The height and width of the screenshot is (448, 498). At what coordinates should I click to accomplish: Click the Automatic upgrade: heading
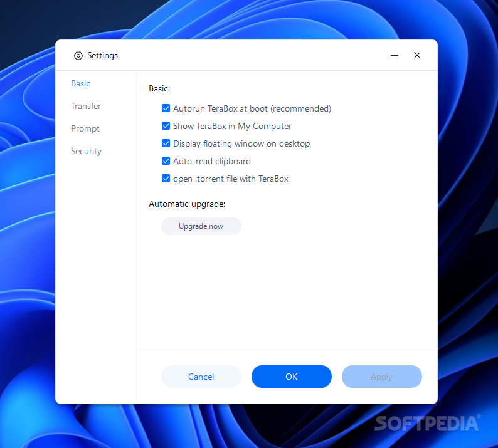[187, 204]
